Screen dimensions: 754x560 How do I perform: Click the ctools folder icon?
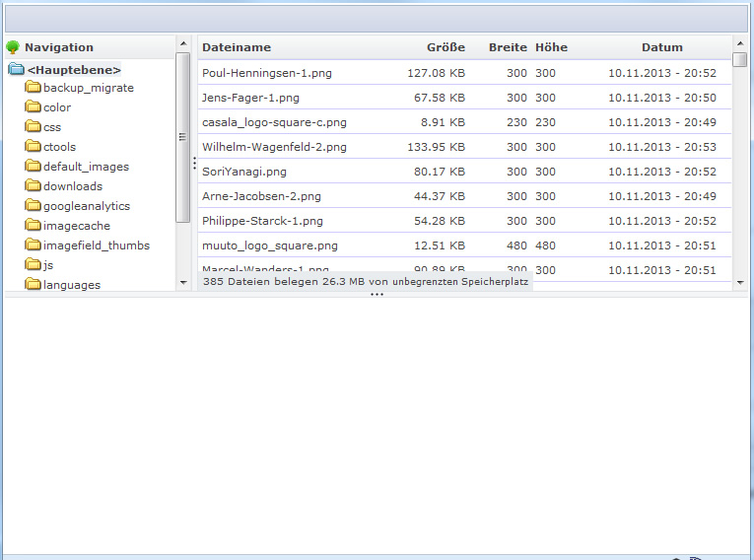click(x=33, y=147)
